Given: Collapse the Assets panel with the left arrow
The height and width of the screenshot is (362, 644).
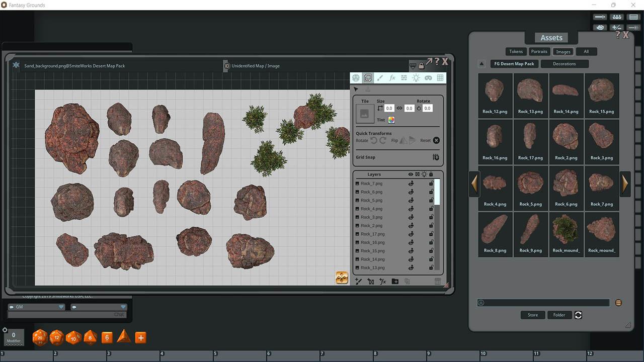Looking at the screenshot, I should 474,184.
